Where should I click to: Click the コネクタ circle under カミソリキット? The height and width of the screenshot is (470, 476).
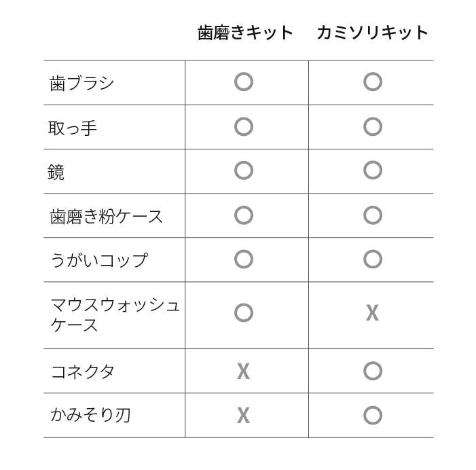point(372,371)
